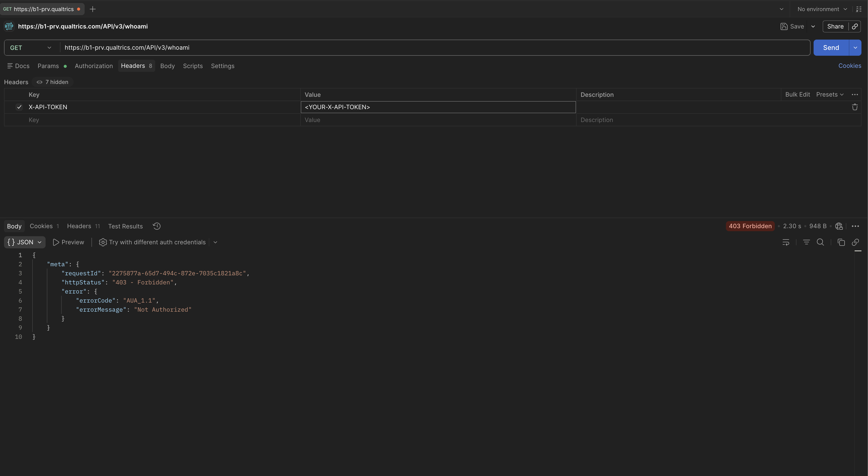Copy response link icon
The height and width of the screenshot is (476, 868).
[855, 242]
